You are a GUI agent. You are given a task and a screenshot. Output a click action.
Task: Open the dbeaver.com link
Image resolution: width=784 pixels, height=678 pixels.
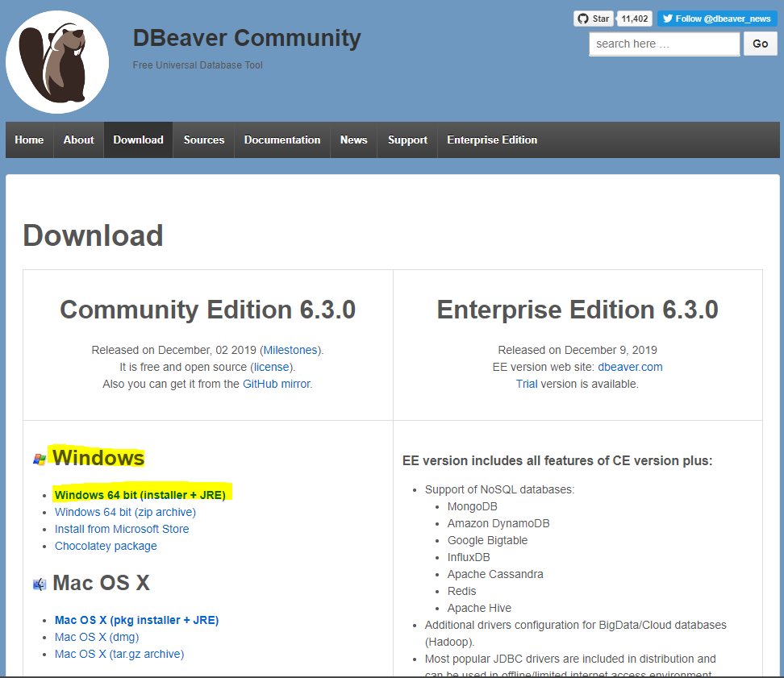(x=630, y=368)
